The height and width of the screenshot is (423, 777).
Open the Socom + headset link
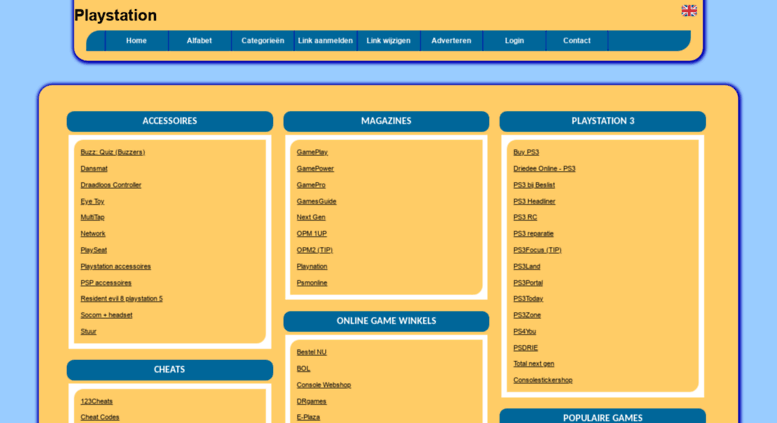coord(106,315)
